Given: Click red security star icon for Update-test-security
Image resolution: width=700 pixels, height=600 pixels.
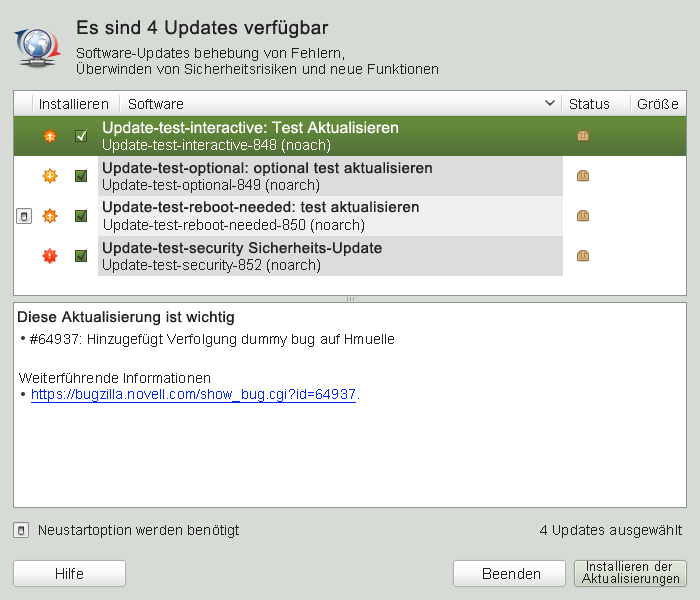Looking at the screenshot, I should [50, 256].
